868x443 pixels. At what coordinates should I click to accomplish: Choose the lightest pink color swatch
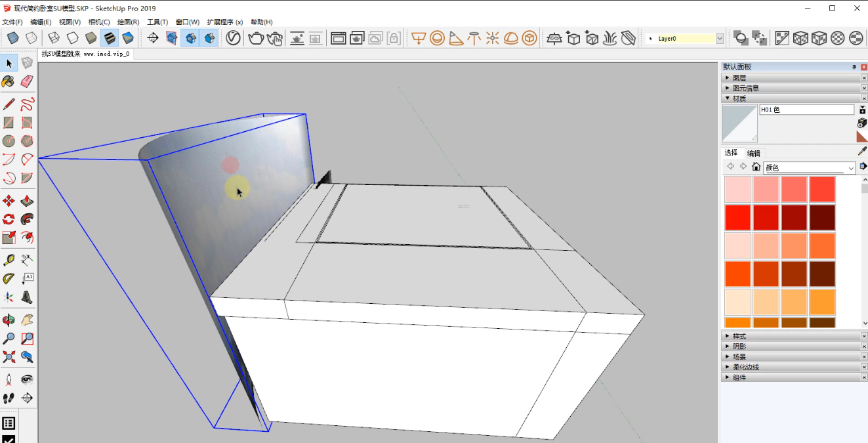pos(737,190)
